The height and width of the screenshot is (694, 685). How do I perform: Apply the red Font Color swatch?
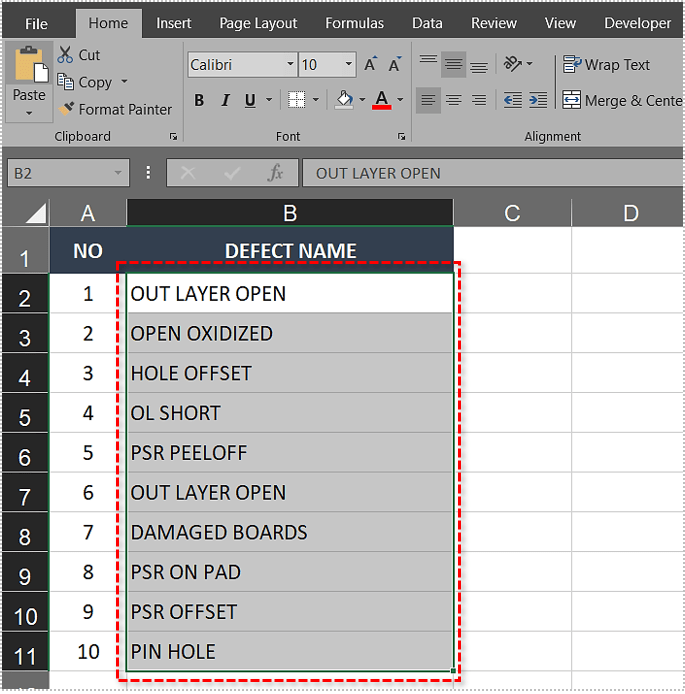point(381,100)
